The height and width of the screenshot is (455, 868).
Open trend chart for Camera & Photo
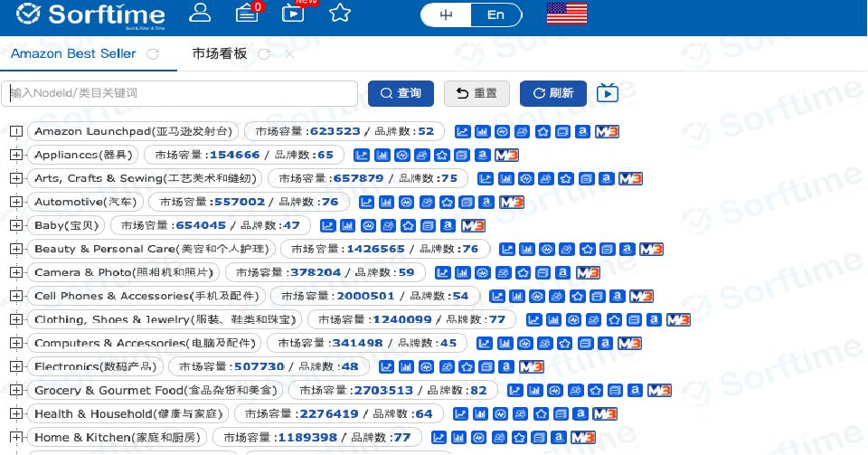(442, 273)
